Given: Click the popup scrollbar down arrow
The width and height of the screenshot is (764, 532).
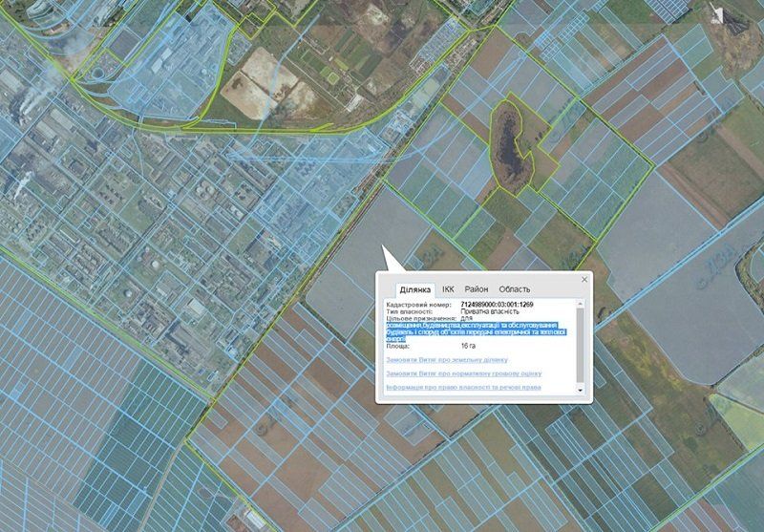Looking at the screenshot, I should [581, 390].
